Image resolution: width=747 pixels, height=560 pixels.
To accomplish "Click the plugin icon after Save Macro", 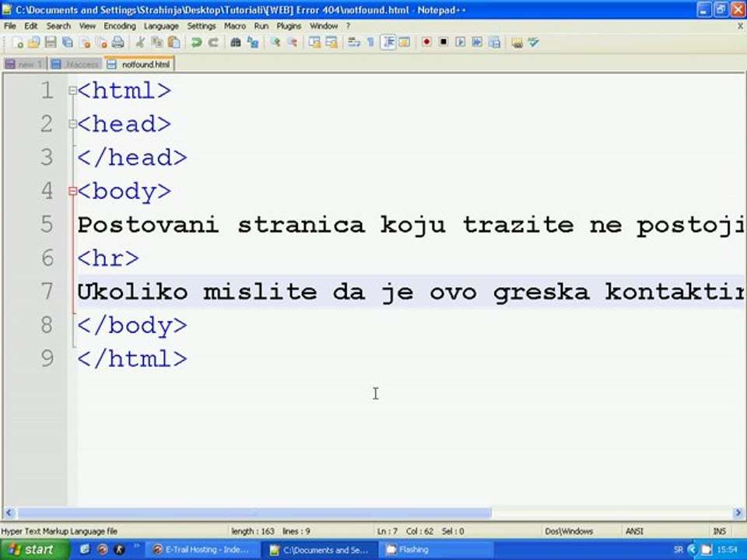I will [x=517, y=43].
